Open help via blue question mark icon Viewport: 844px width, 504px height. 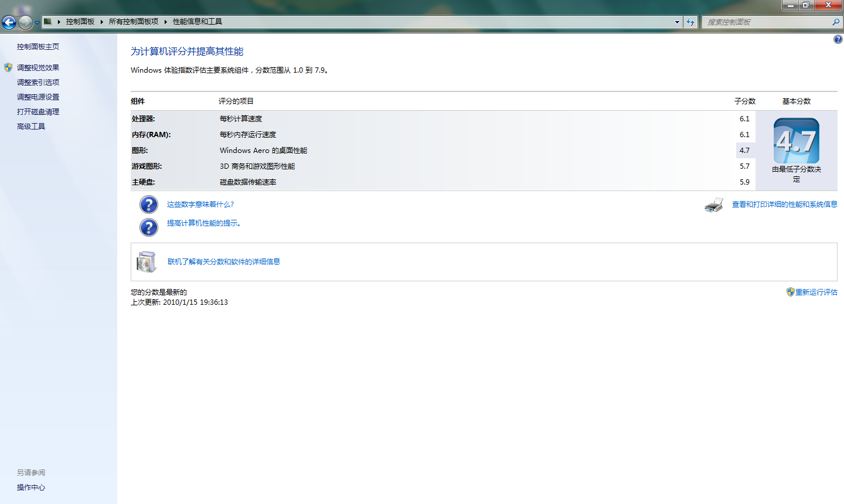[838, 39]
